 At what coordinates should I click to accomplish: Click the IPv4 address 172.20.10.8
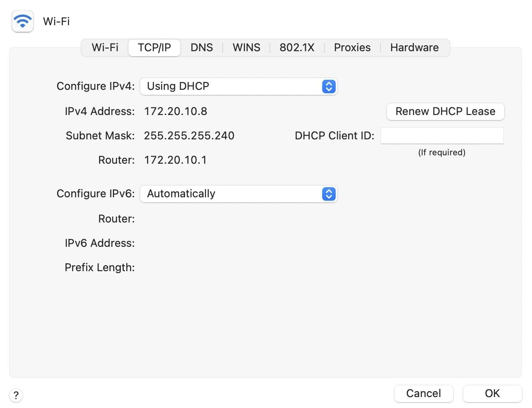pos(175,111)
